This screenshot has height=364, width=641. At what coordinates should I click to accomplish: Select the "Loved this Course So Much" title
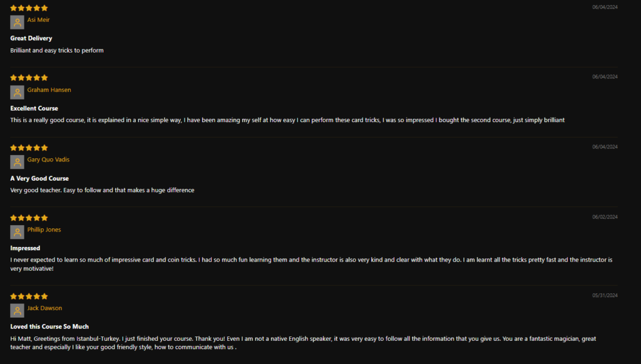point(49,326)
